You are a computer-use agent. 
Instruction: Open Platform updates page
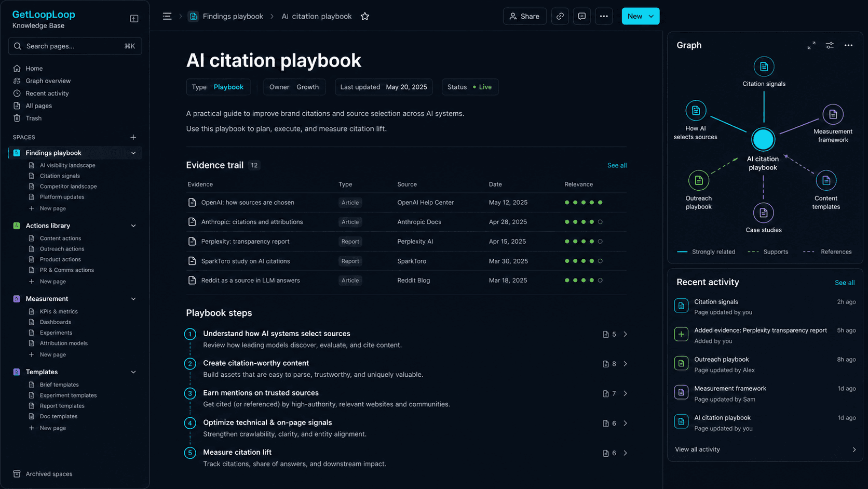click(x=62, y=197)
